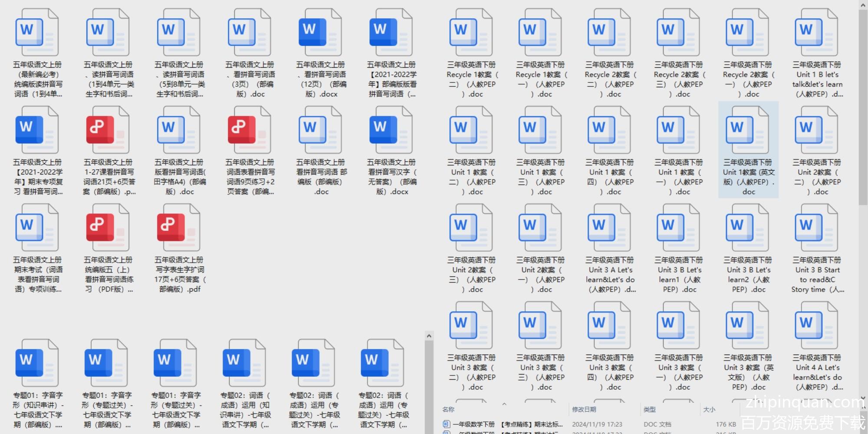Select Word icon for Unit 2教案（三）

click(471, 228)
